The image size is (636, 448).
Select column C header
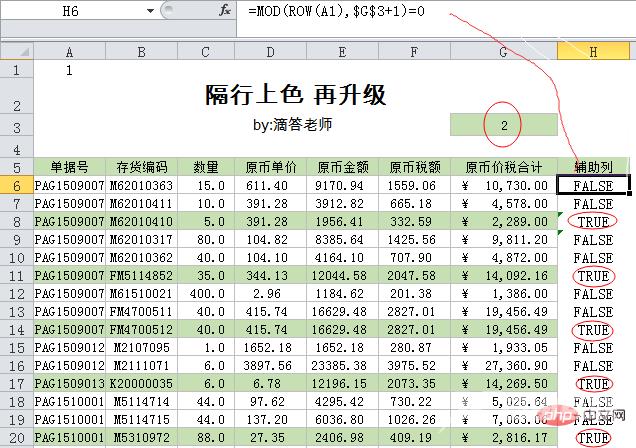point(205,51)
